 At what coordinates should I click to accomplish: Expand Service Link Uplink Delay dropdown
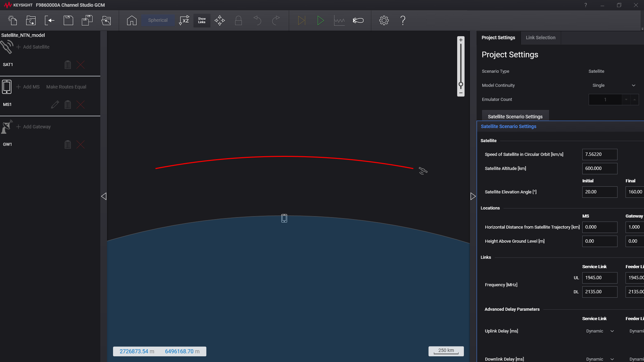(x=600, y=331)
